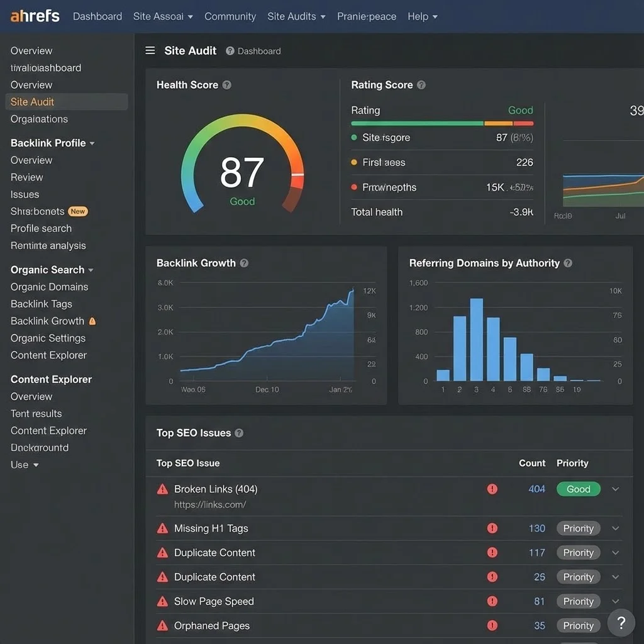644x644 pixels.
Task: Click the Backlink Growth chart help icon
Action: click(244, 264)
